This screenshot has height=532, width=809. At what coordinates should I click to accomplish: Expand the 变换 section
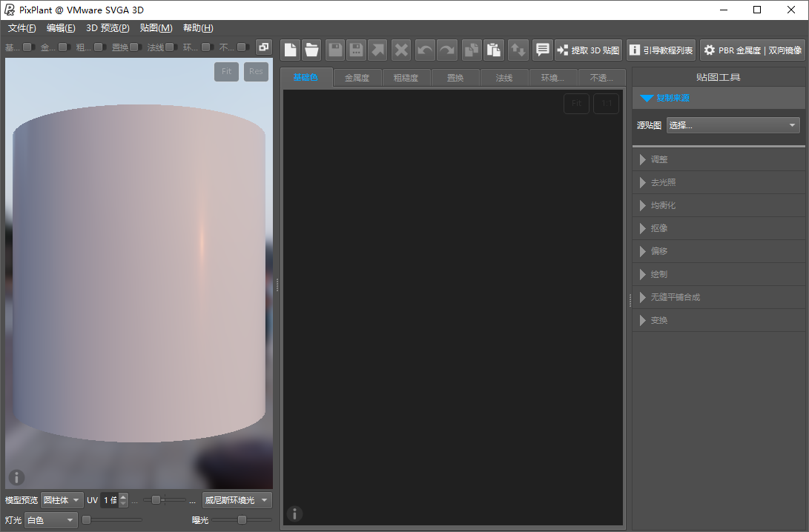click(x=719, y=320)
